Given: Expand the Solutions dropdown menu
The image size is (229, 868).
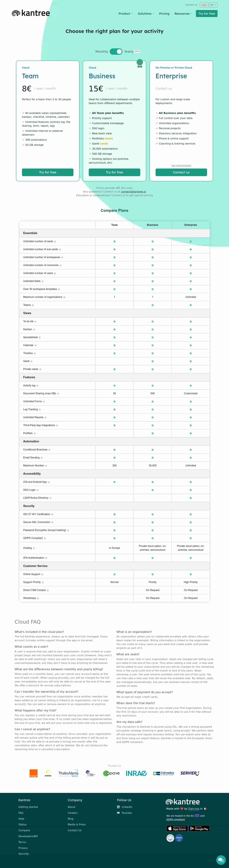Looking at the screenshot, I should pos(146,14).
